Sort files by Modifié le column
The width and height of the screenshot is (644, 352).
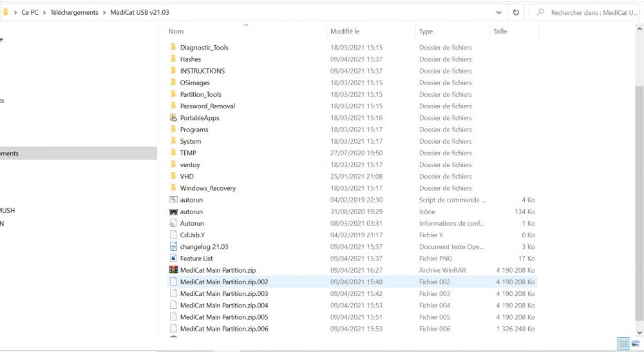345,32
